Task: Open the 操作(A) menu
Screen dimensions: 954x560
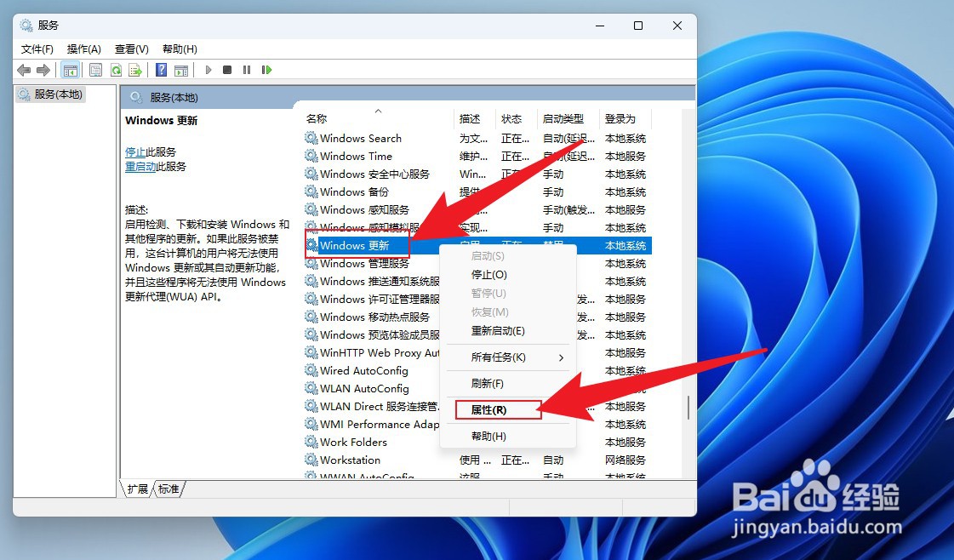Action: click(x=84, y=49)
